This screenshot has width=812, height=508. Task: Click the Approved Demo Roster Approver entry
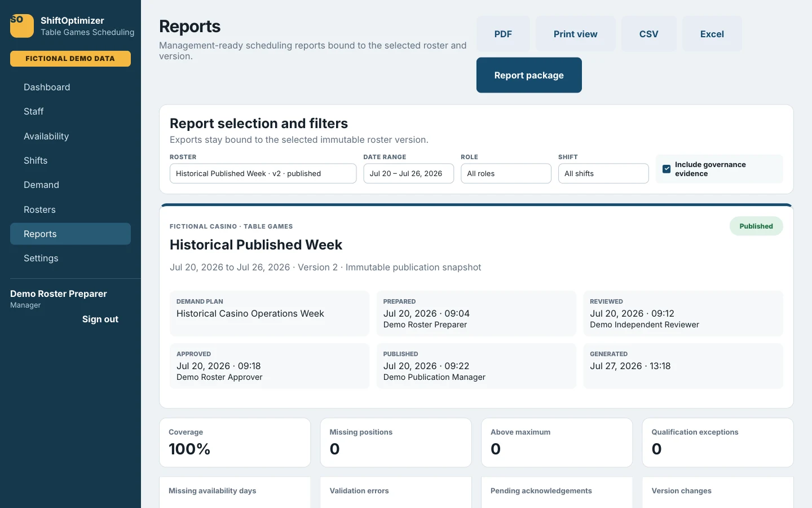click(x=219, y=377)
